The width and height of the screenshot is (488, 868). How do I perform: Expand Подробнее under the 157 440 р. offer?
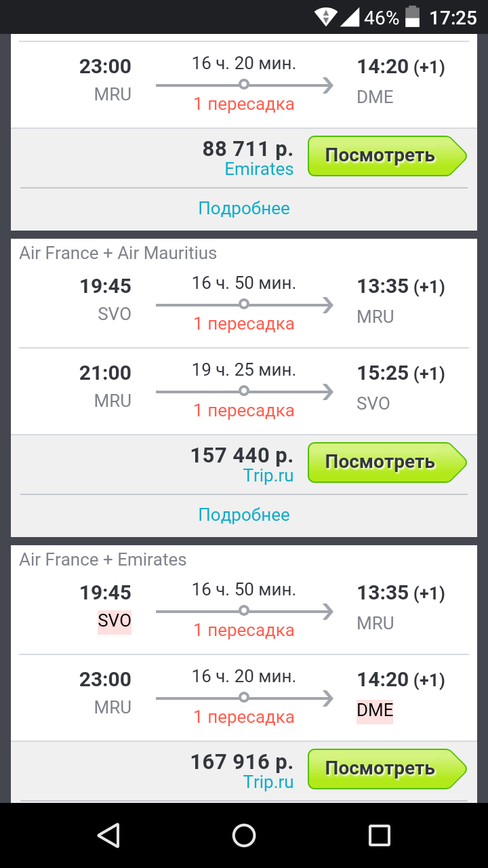pyautogui.click(x=244, y=515)
